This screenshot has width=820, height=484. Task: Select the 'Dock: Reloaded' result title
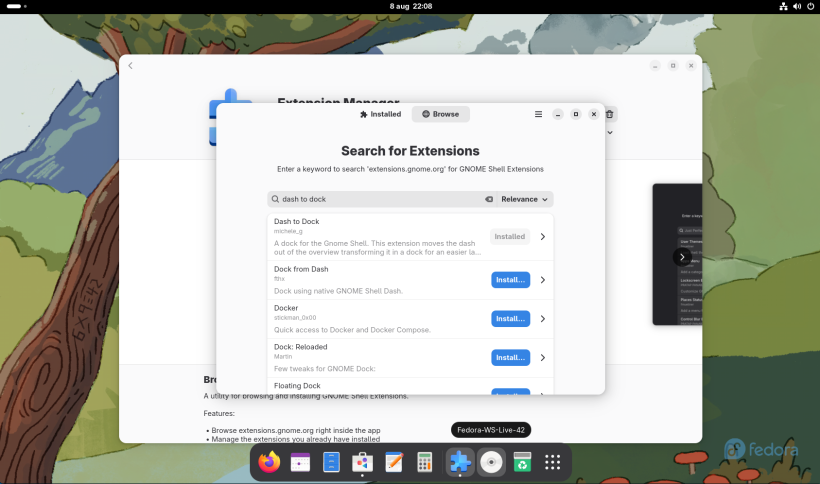[301, 347]
